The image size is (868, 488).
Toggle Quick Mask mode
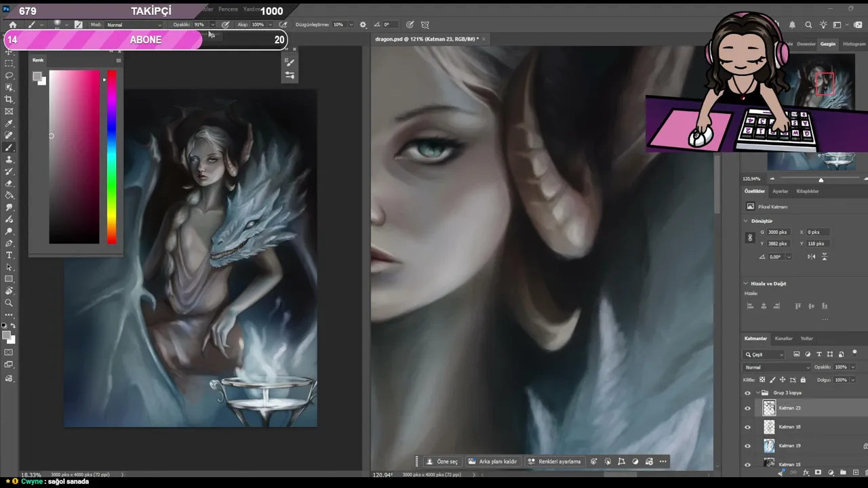[9, 352]
